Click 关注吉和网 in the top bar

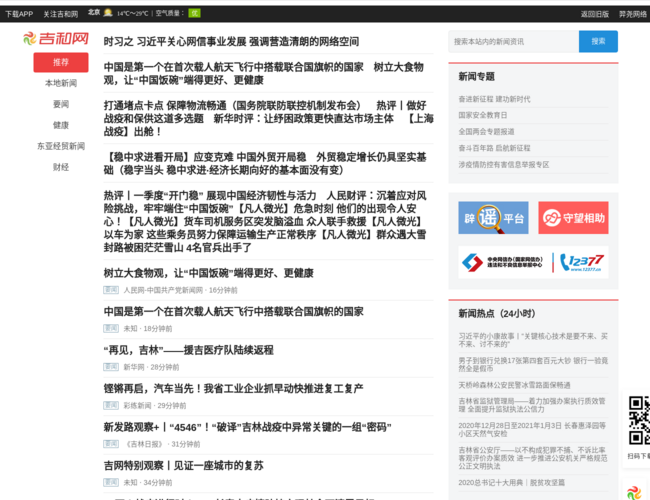point(61,14)
